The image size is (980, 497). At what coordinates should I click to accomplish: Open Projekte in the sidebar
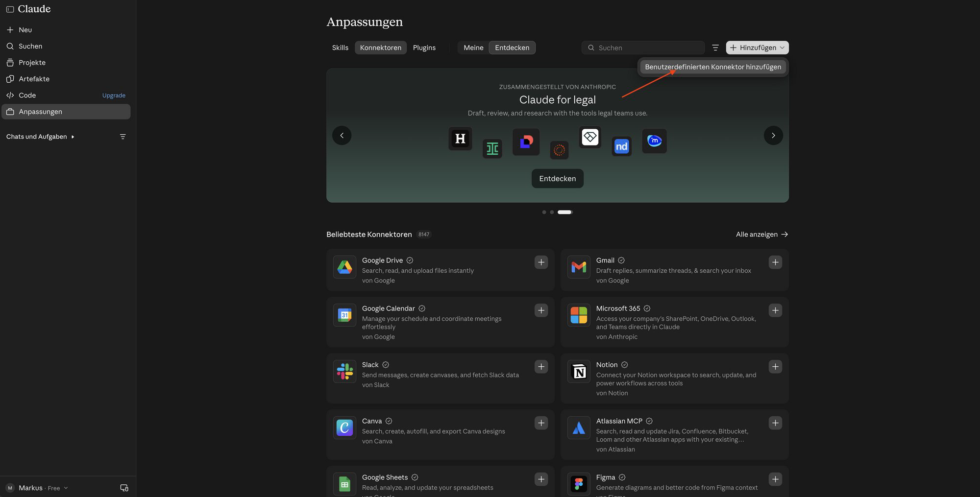(66, 63)
